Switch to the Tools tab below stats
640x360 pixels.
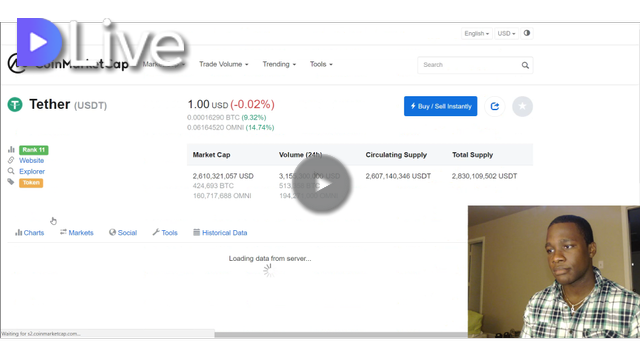(165, 233)
